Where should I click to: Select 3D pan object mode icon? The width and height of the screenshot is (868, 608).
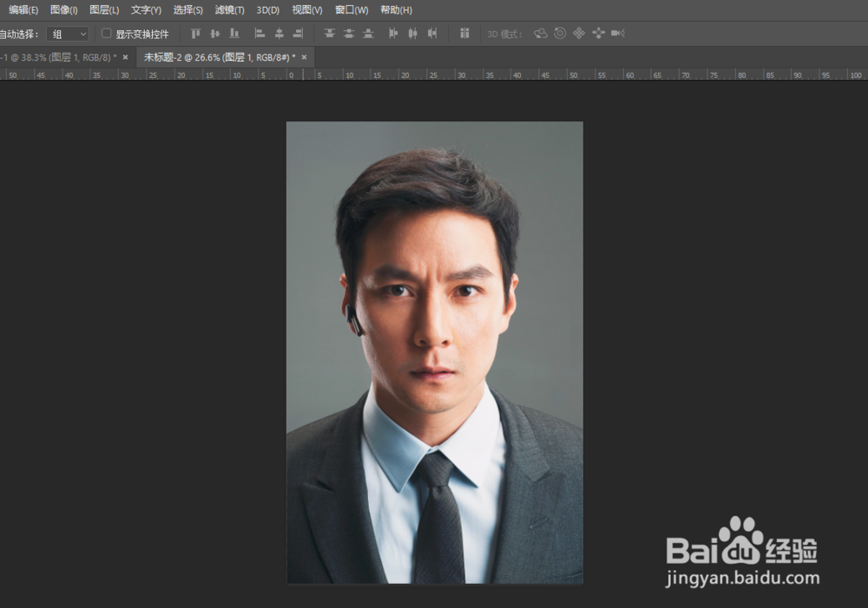[579, 34]
